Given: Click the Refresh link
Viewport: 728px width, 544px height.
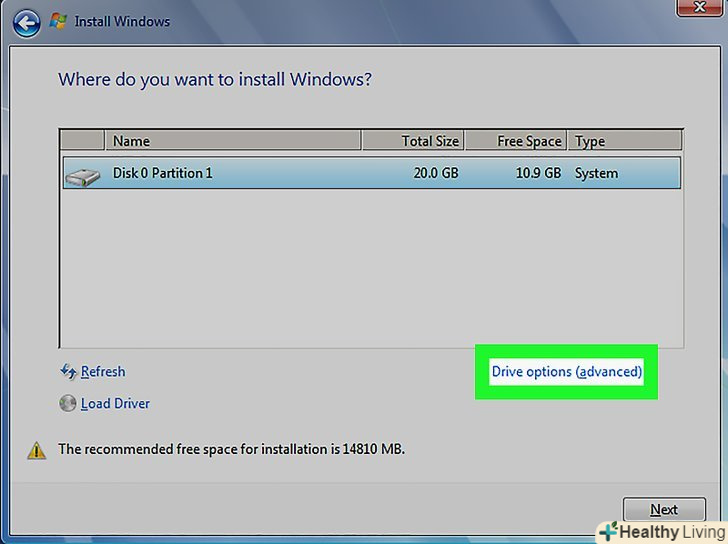Looking at the screenshot, I should (103, 372).
